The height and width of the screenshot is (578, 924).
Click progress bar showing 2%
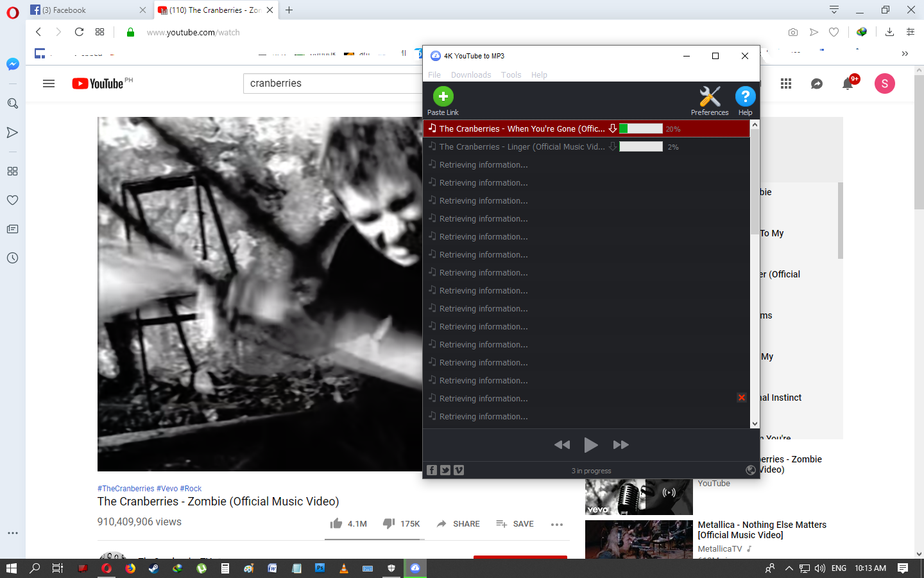pos(641,146)
